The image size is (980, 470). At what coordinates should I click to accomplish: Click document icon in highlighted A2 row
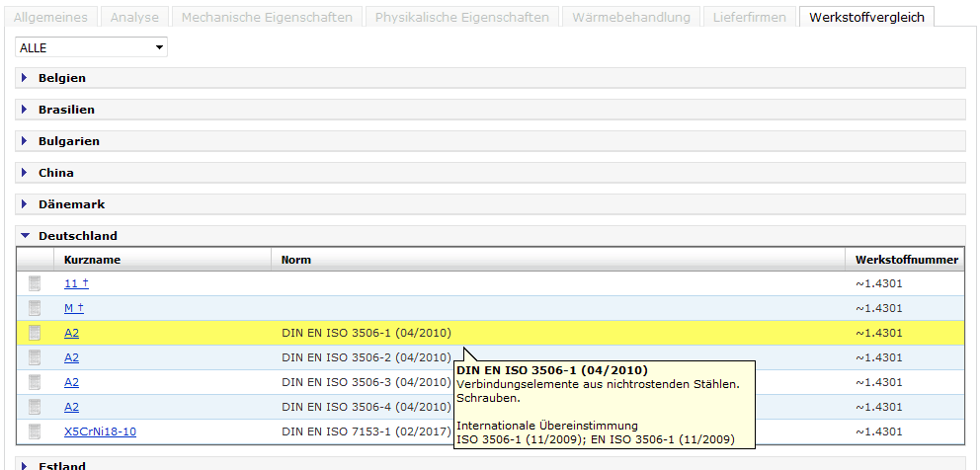click(x=35, y=333)
